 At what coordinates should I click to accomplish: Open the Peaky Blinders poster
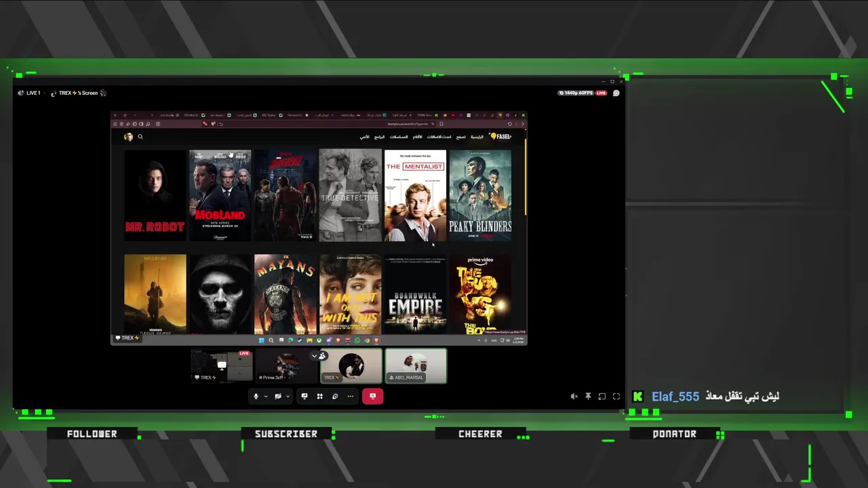coord(480,195)
